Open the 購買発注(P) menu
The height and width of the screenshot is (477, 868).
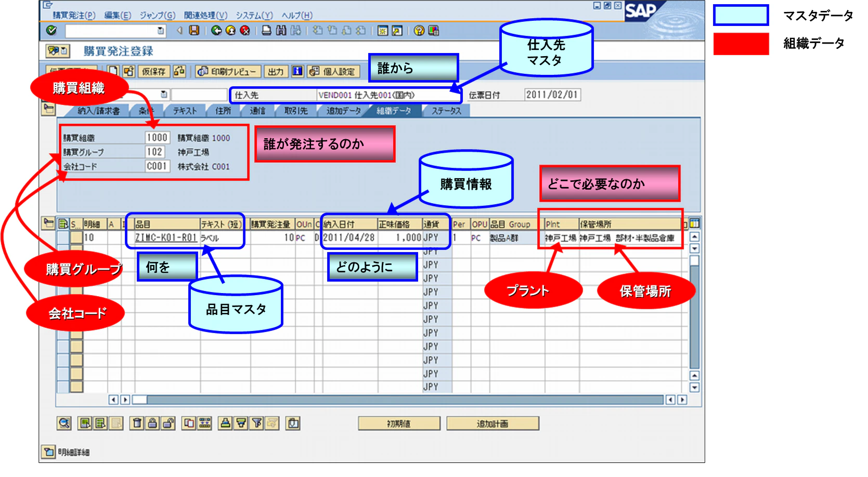[x=74, y=15]
